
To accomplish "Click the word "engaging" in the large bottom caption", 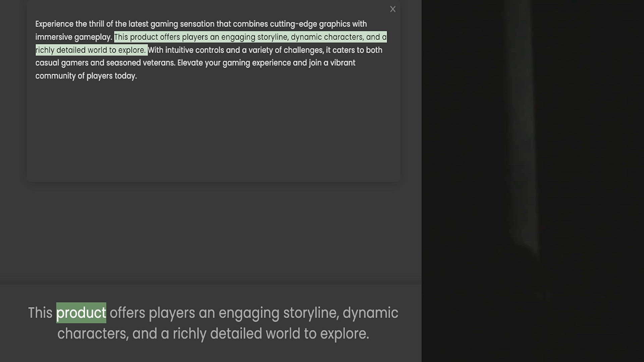I will pyautogui.click(x=249, y=313).
